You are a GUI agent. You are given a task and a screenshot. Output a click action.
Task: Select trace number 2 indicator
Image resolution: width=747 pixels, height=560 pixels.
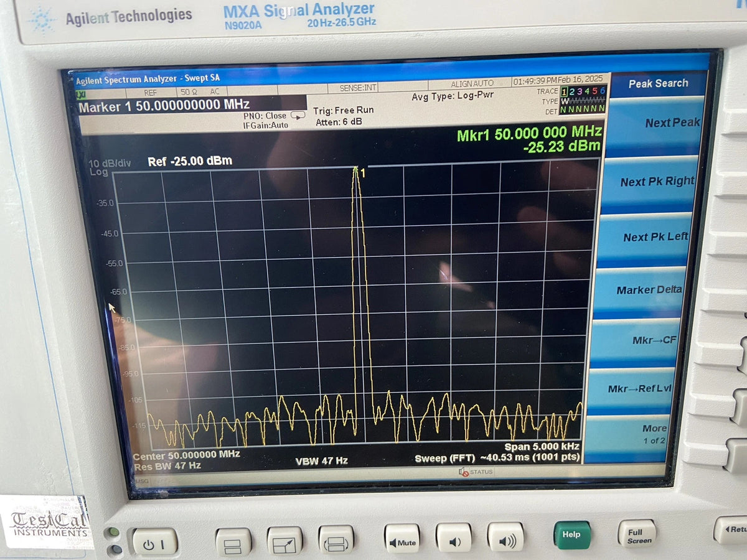[x=572, y=91]
